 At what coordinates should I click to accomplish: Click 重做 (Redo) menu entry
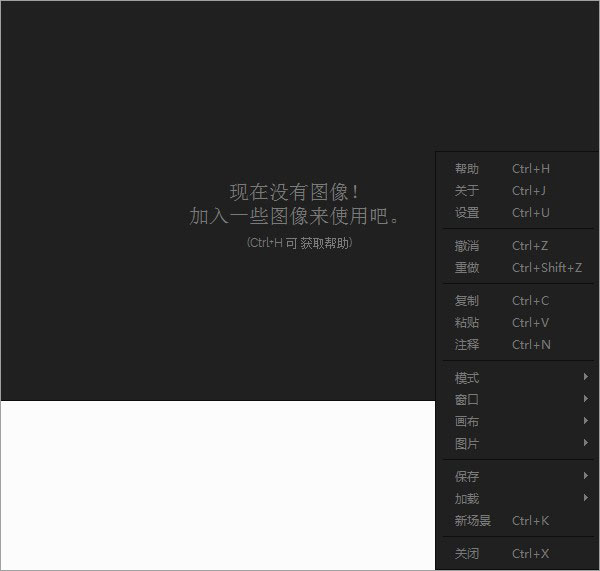coord(467,268)
